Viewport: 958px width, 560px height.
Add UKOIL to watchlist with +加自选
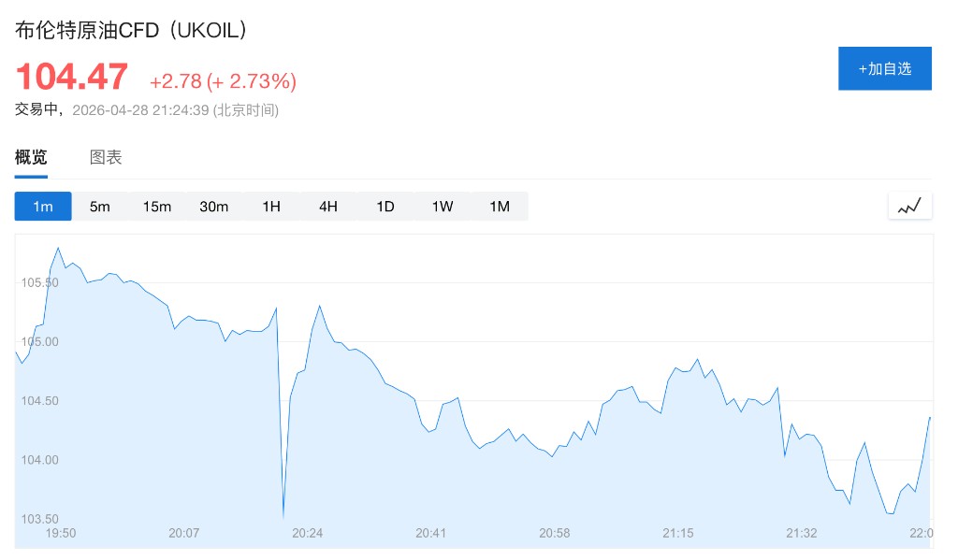[x=884, y=68]
